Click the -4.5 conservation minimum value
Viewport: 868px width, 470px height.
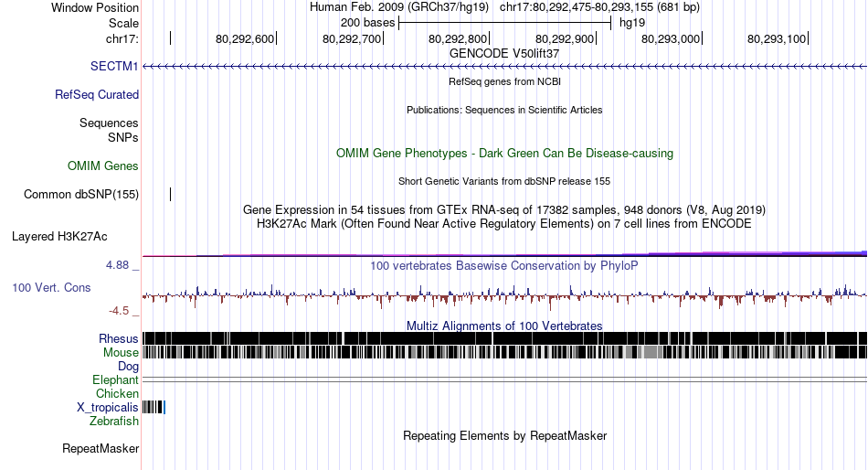pyautogui.click(x=119, y=311)
